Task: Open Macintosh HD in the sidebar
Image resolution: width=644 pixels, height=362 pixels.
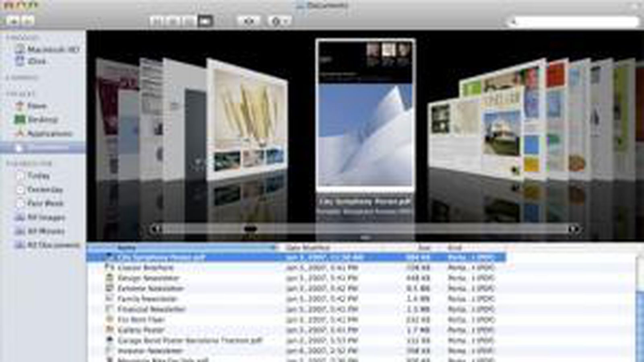Action: click(x=52, y=49)
